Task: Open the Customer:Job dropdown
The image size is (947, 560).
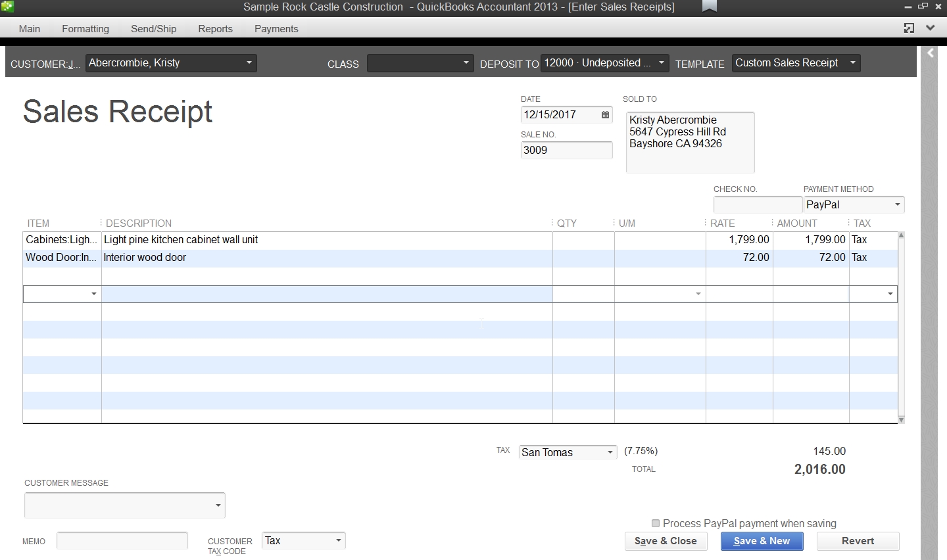Action: [x=249, y=63]
